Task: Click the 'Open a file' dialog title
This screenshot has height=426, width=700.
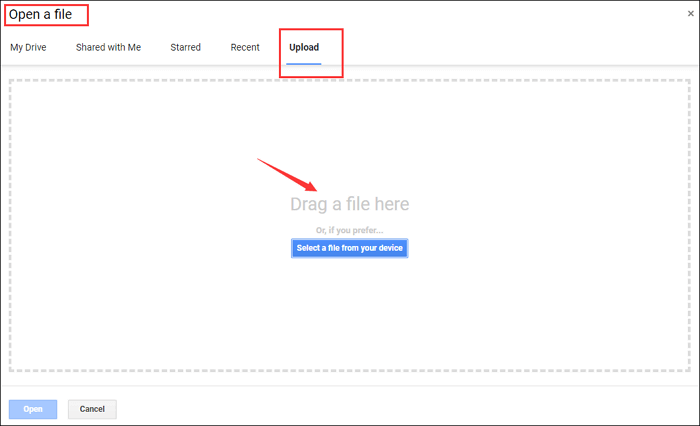Action: tap(41, 15)
